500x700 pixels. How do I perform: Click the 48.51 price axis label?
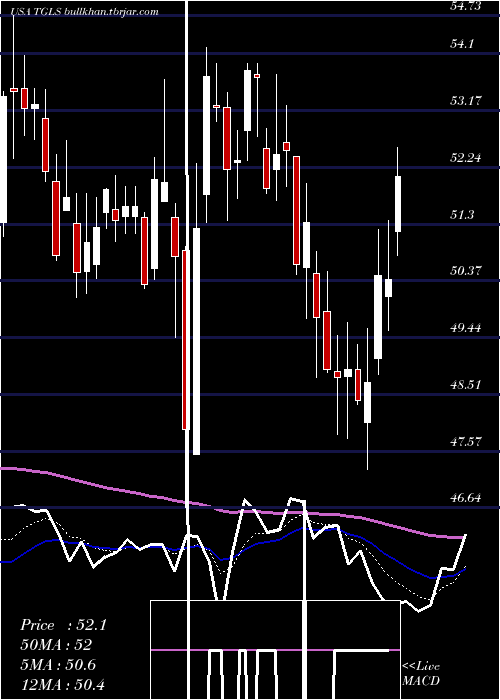(466, 385)
